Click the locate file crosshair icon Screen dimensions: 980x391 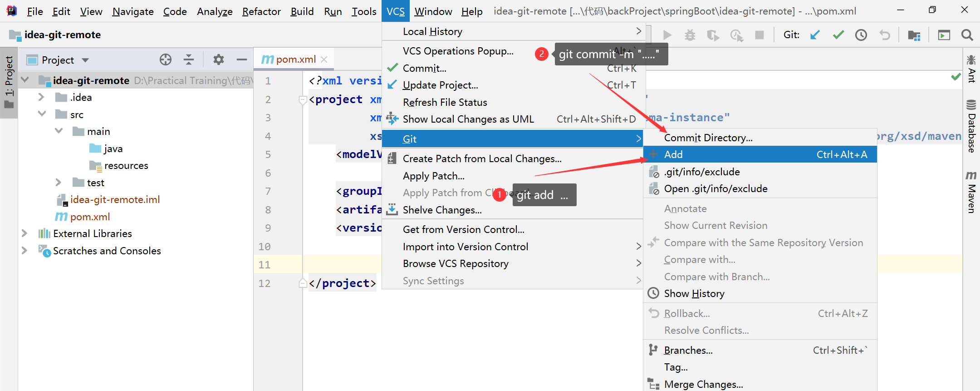coord(166,59)
